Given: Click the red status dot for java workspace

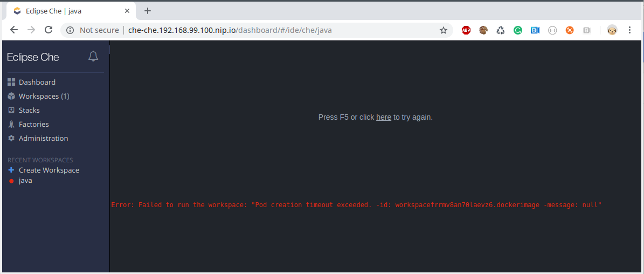Looking at the screenshot, I should 11,181.
